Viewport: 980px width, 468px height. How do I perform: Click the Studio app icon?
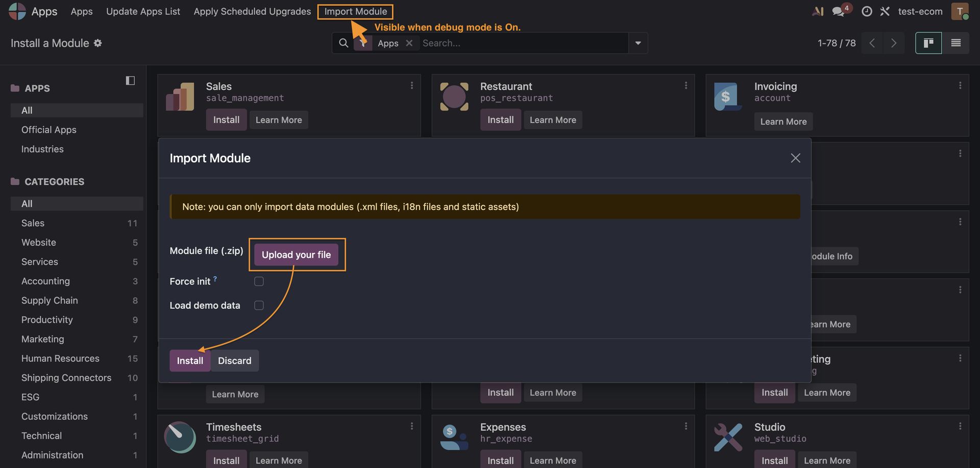pos(728,437)
